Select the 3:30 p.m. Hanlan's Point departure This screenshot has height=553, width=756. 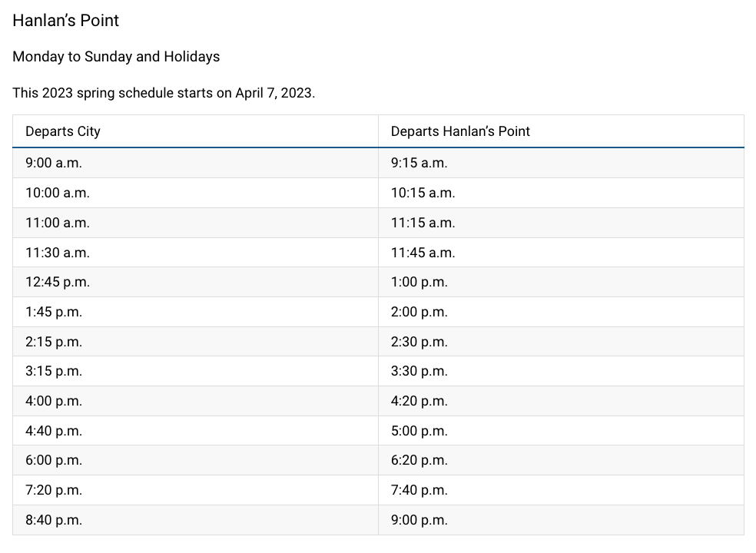coord(419,371)
